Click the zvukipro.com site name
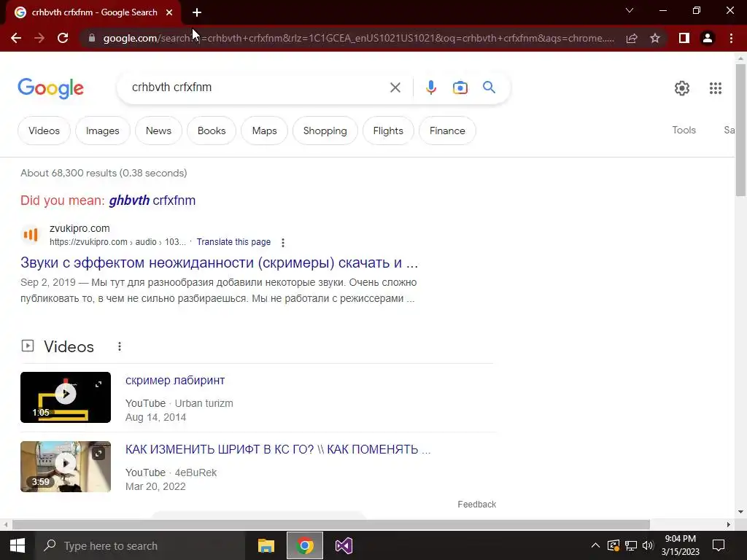This screenshot has height=560, width=747. (80, 228)
